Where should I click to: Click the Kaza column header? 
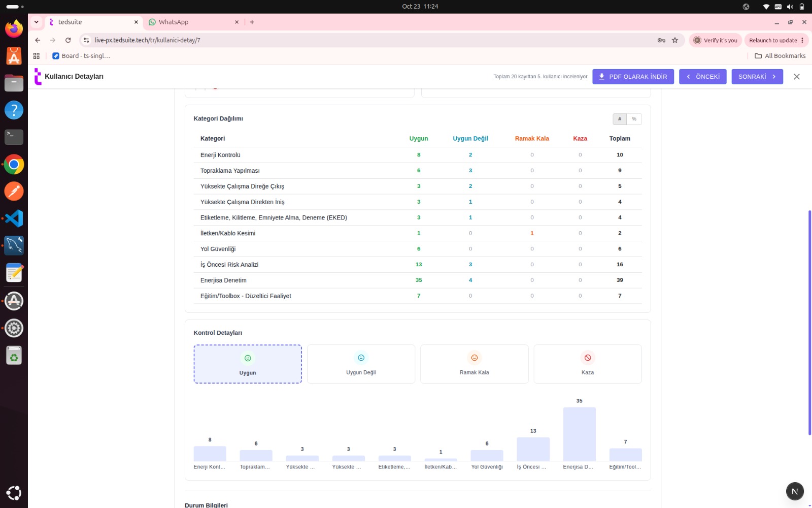[580, 139]
